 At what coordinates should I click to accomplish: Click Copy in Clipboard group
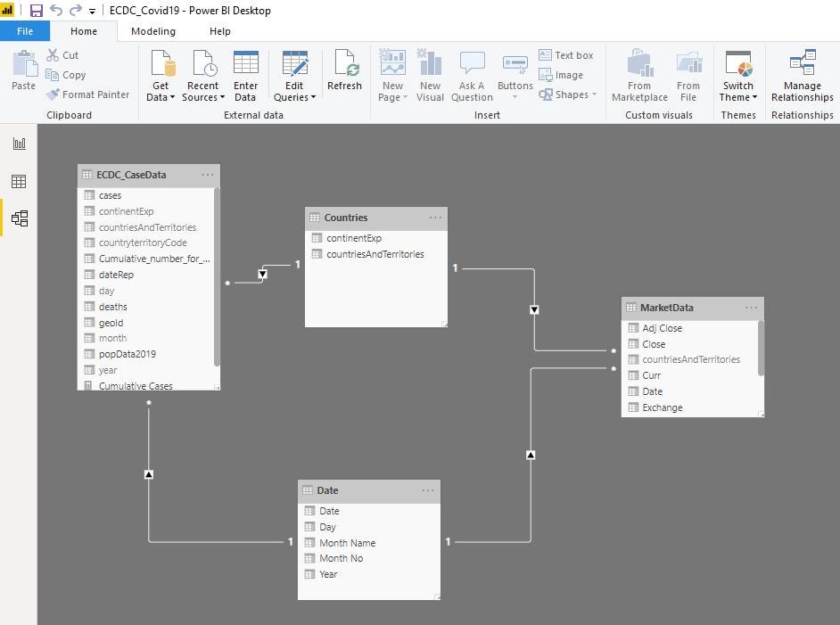click(x=66, y=75)
